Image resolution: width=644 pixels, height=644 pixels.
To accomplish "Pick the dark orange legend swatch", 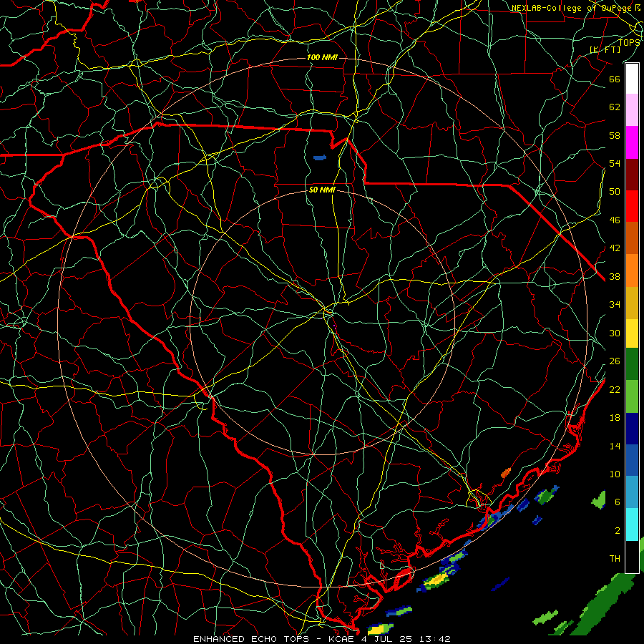I will point(632,238).
